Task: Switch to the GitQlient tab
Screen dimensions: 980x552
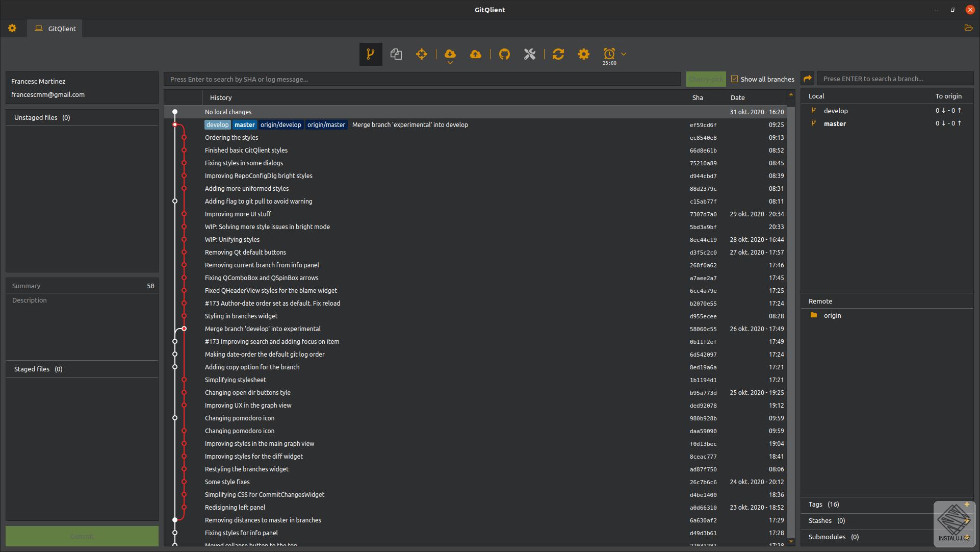Action: coord(55,29)
